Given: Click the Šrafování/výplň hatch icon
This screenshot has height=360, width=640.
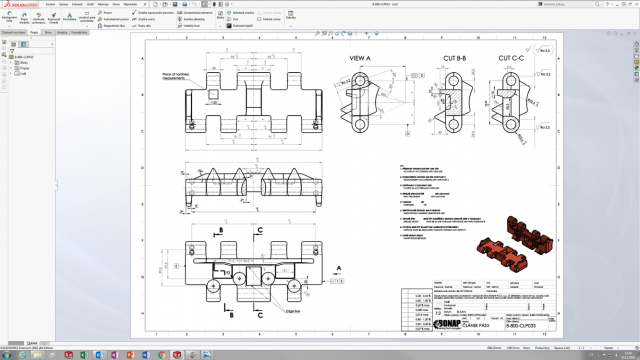Looking at the screenshot, I should (240, 26).
